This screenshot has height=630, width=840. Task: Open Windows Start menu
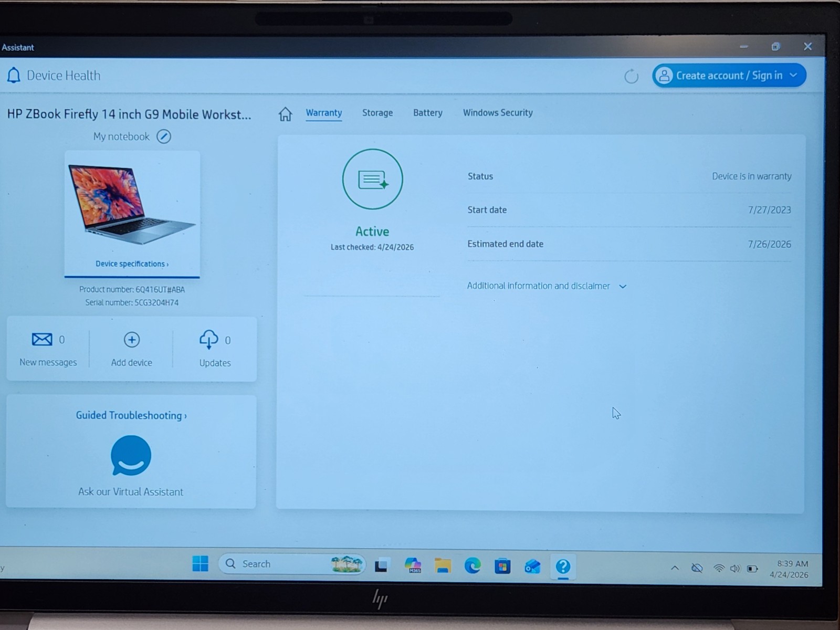(200, 564)
